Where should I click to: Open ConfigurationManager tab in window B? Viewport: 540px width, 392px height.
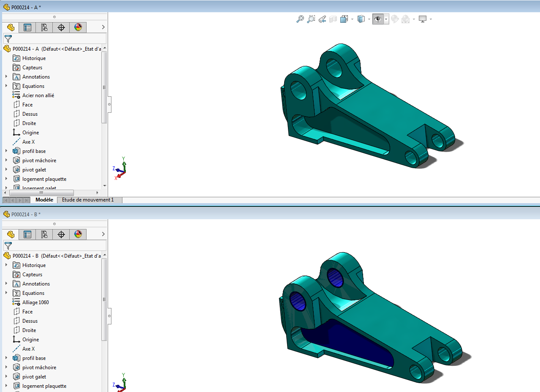(44, 234)
